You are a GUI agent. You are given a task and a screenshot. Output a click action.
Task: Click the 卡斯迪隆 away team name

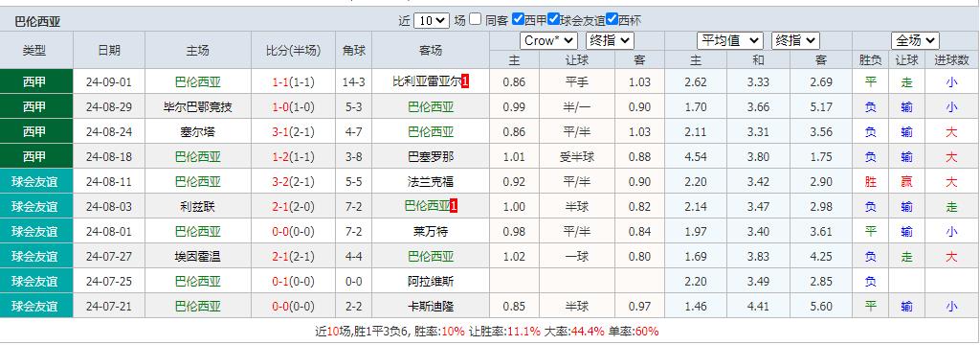[431, 307]
